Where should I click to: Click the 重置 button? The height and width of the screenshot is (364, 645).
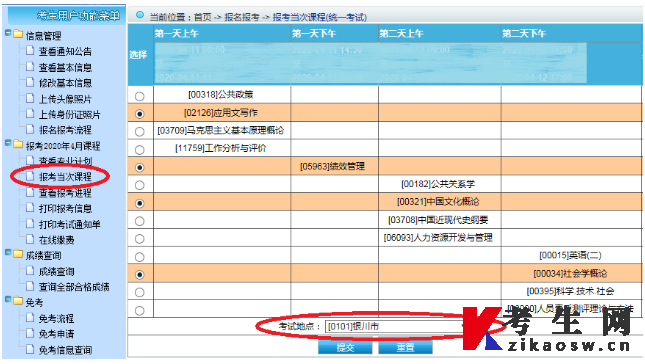tap(405, 348)
